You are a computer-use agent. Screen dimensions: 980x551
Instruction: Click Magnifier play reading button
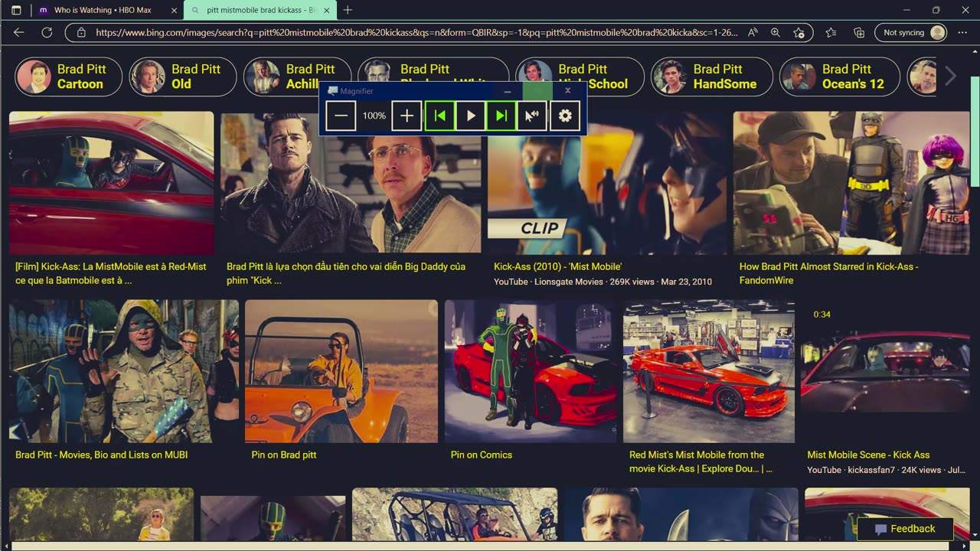(x=471, y=116)
